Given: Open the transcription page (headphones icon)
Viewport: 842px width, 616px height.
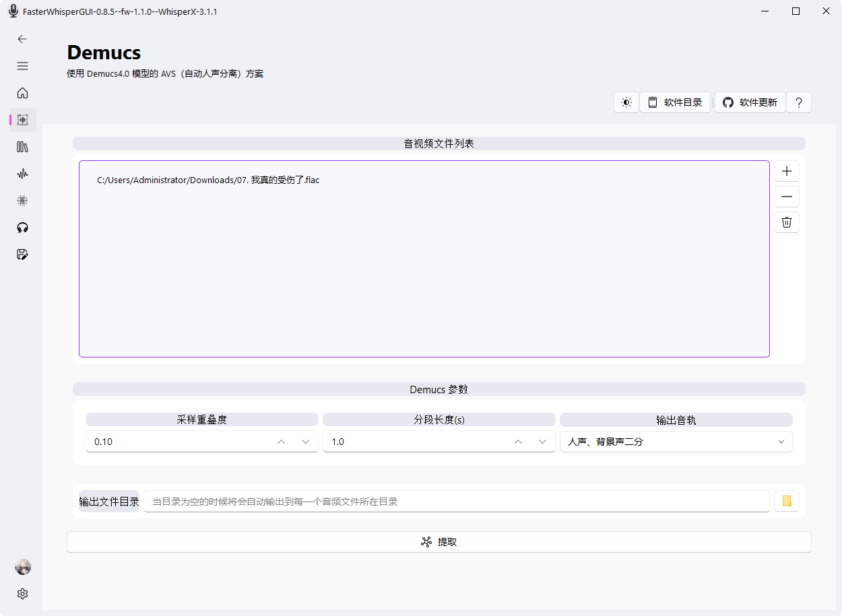Looking at the screenshot, I should click(x=22, y=227).
